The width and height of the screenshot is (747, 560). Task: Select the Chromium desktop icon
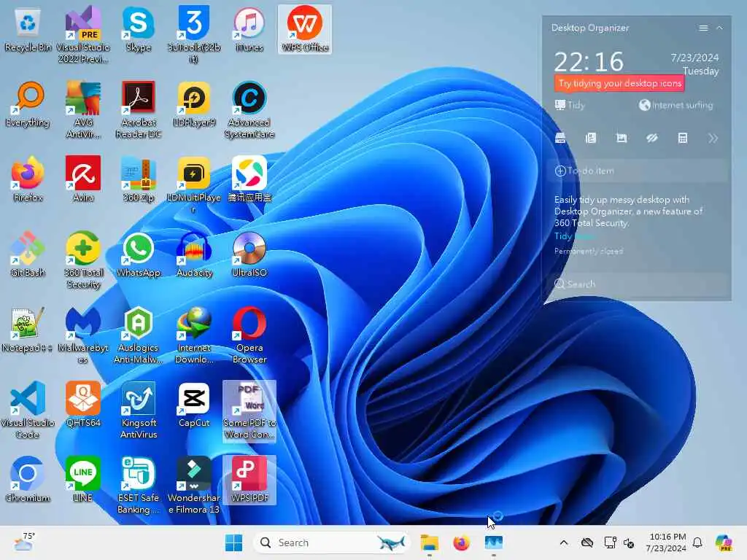click(x=28, y=480)
